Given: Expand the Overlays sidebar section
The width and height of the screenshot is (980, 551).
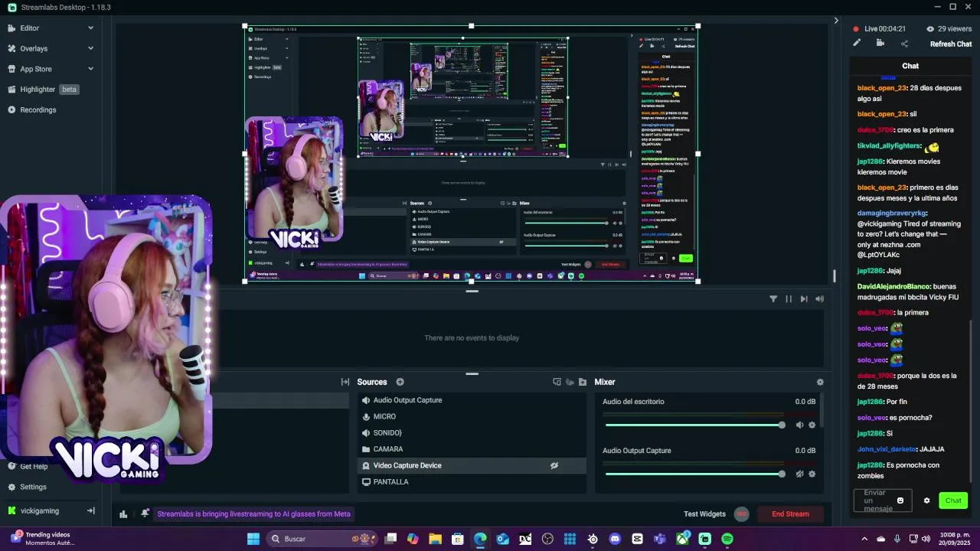Looking at the screenshot, I should pyautogui.click(x=90, y=48).
